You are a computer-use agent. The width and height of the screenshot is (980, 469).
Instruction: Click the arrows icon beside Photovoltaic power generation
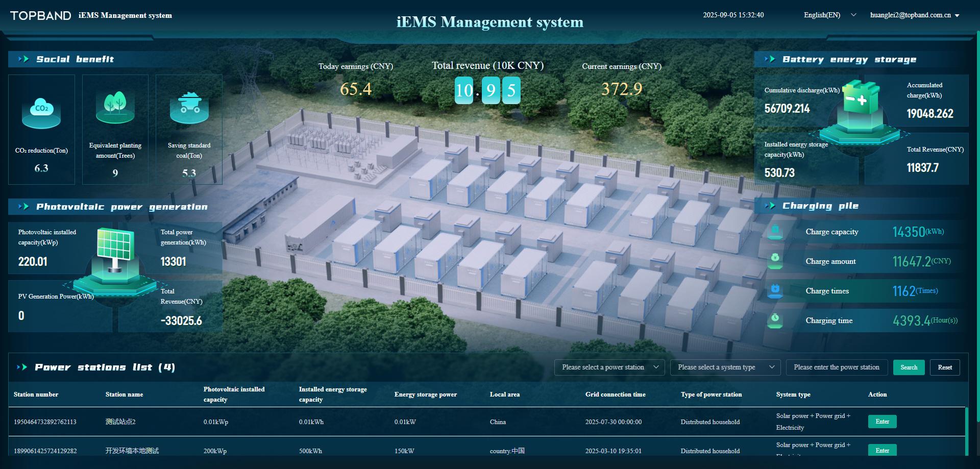pyautogui.click(x=23, y=207)
